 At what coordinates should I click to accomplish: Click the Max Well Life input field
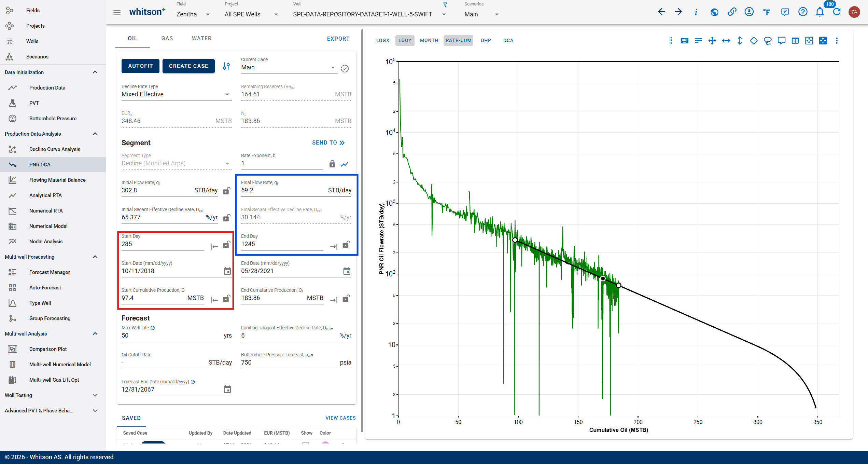[177, 336]
